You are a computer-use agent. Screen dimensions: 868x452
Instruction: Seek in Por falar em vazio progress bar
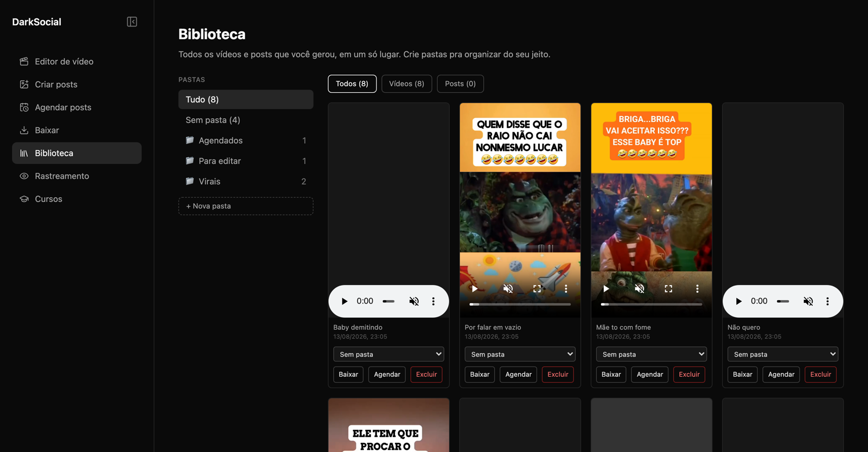click(x=520, y=305)
